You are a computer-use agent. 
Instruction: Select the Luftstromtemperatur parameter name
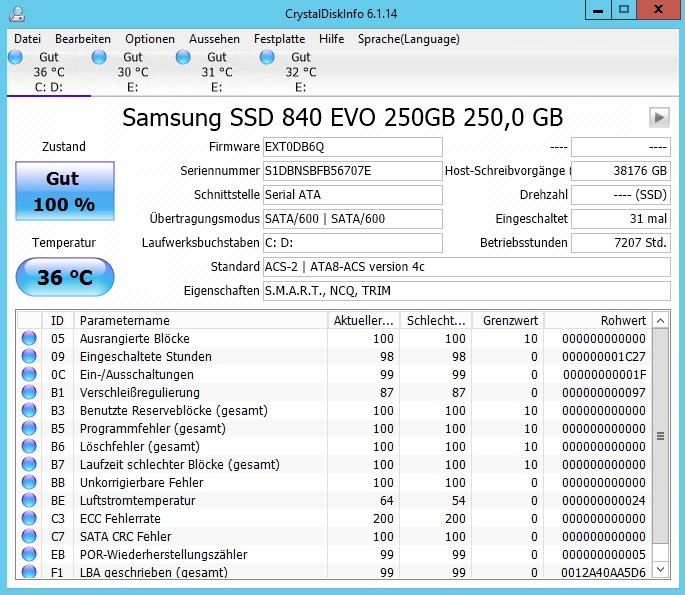137,501
